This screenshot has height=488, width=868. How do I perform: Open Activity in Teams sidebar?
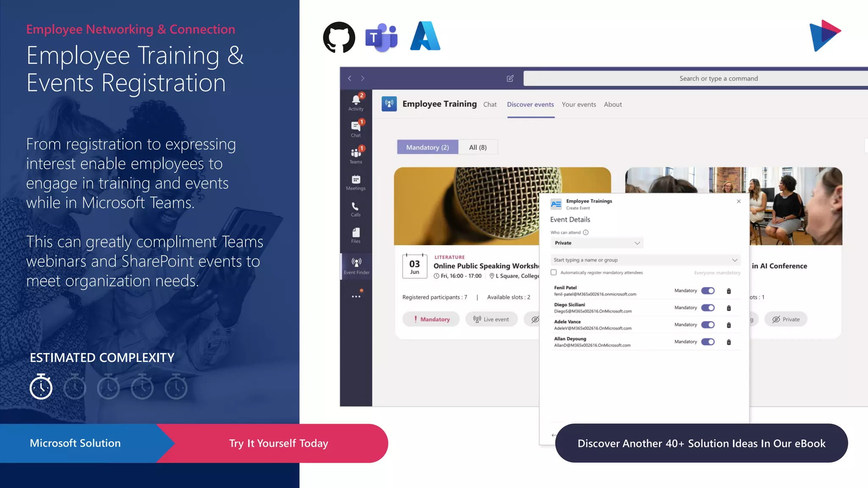pyautogui.click(x=356, y=102)
